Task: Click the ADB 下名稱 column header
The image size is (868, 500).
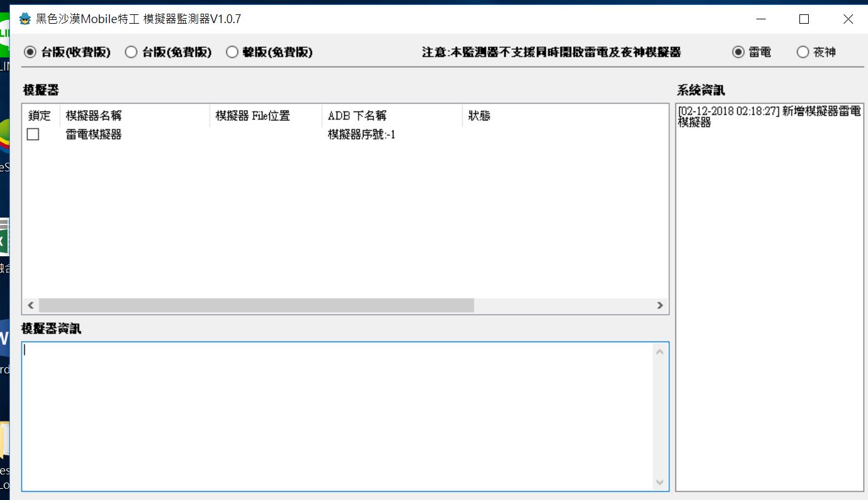Action: 392,116
